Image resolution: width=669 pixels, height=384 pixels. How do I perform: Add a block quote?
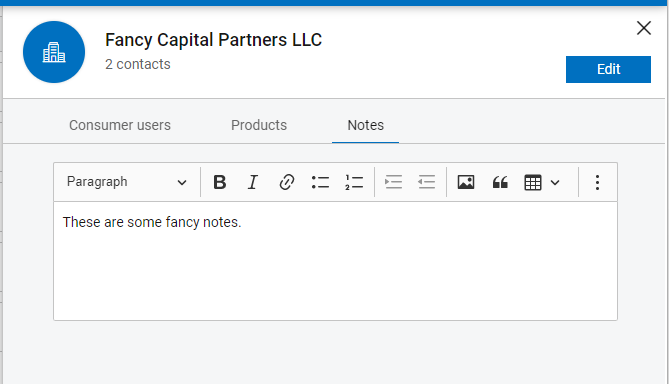(x=500, y=182)
